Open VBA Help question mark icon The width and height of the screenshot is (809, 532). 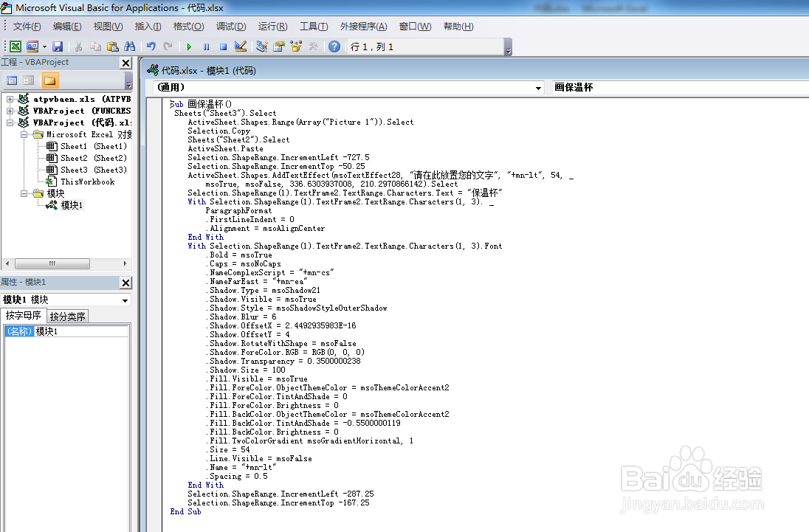coord(334,47)
